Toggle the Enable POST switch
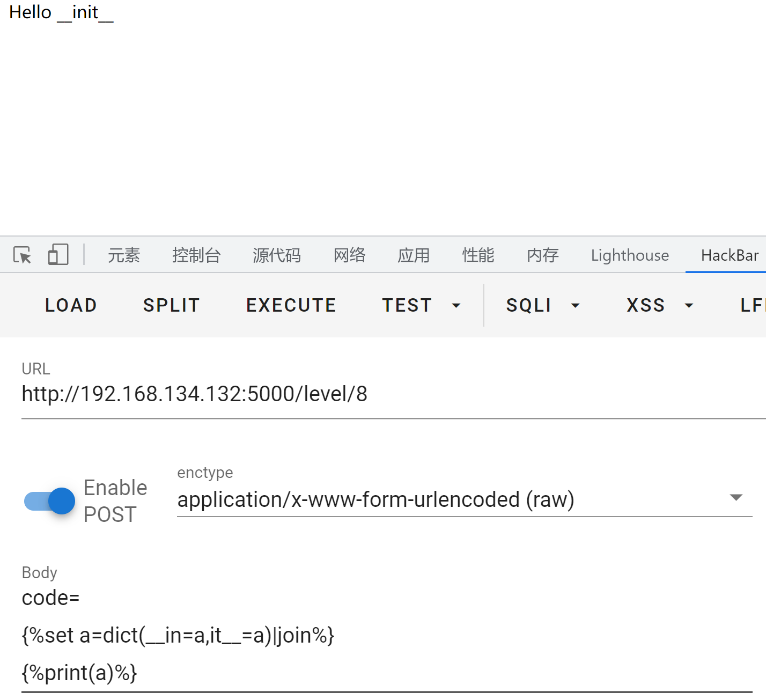The image size is (766, 700). [49, 502]
